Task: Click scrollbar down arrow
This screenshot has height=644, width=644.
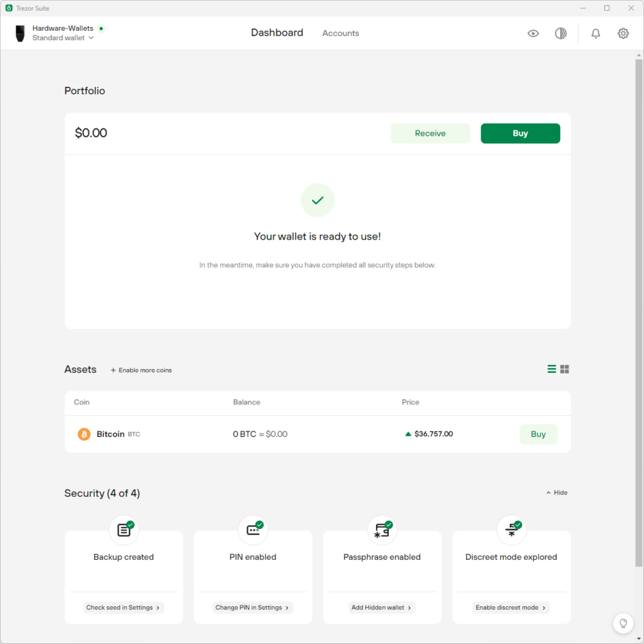Action: tap(639, 639)
